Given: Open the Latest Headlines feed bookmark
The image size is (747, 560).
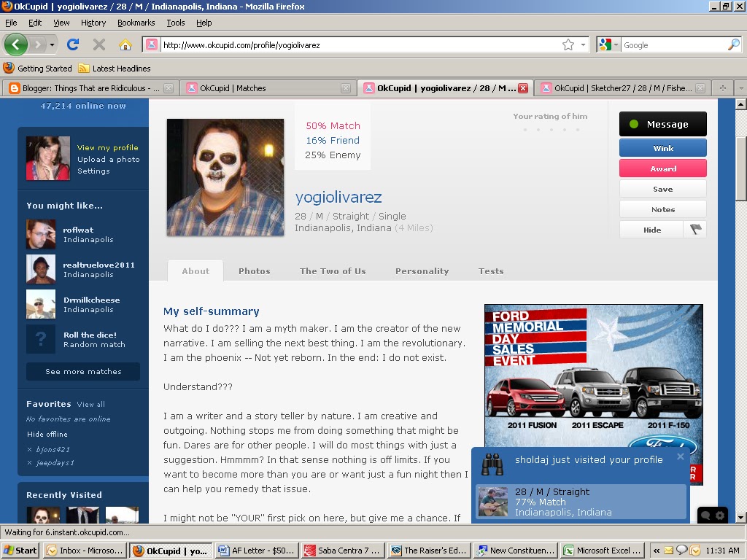Looking at the screenshot, I should (x=115, y=68).
